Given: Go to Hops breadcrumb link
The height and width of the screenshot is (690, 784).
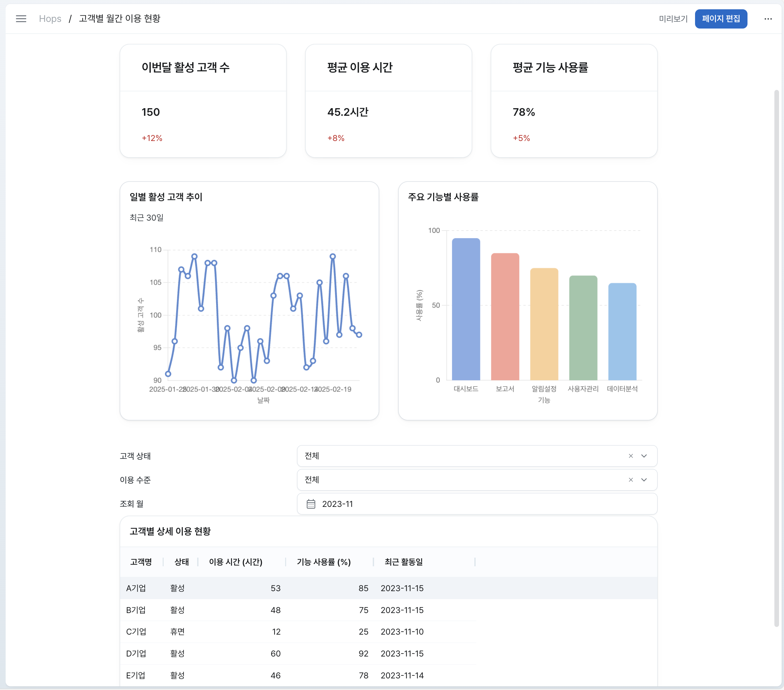Looking at the screenshot, I should coord(50,19).
